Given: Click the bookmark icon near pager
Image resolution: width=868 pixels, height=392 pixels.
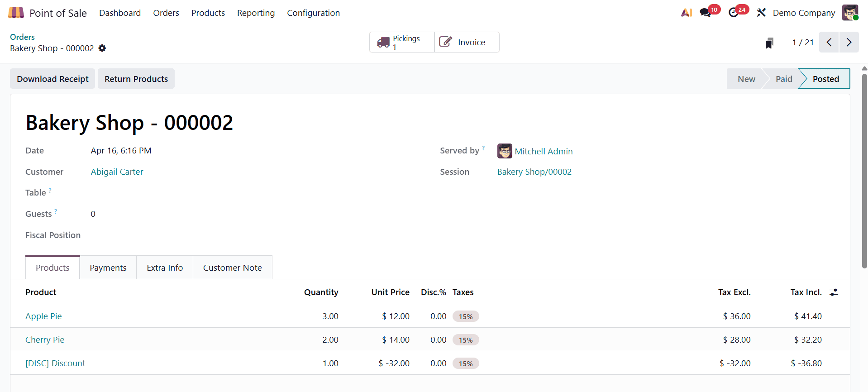Looking at the screenshot, I should click(x=769, y=43).
